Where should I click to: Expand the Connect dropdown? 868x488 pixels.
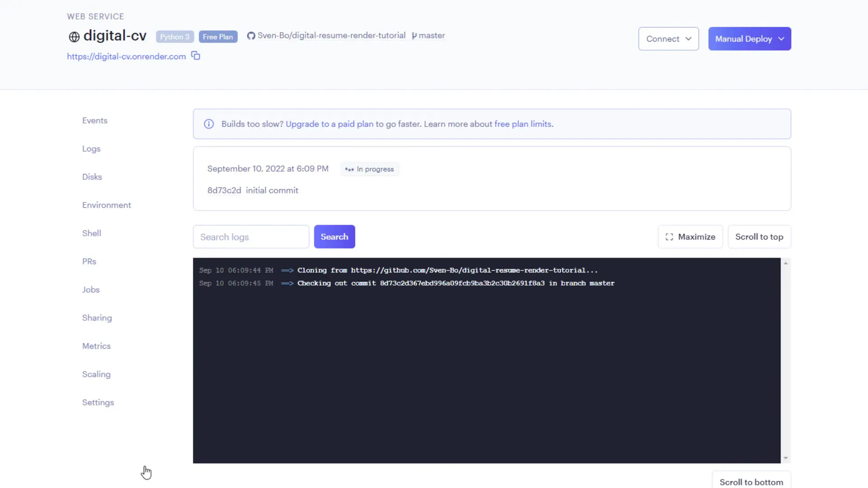(x=668, y=39)
